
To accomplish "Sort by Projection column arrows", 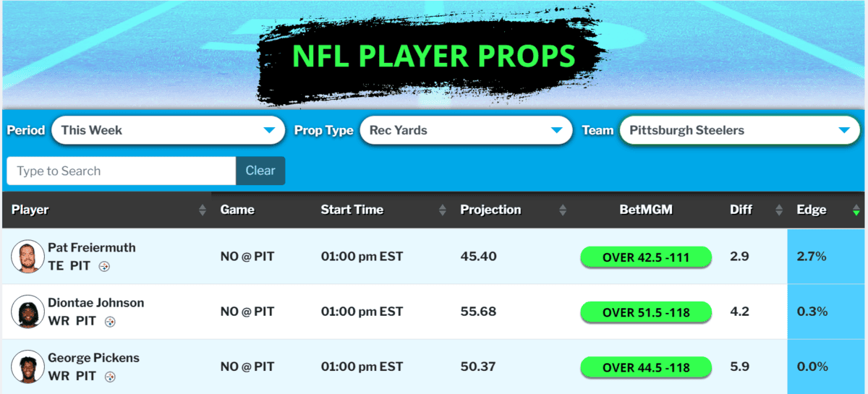I will click(563, 210).
